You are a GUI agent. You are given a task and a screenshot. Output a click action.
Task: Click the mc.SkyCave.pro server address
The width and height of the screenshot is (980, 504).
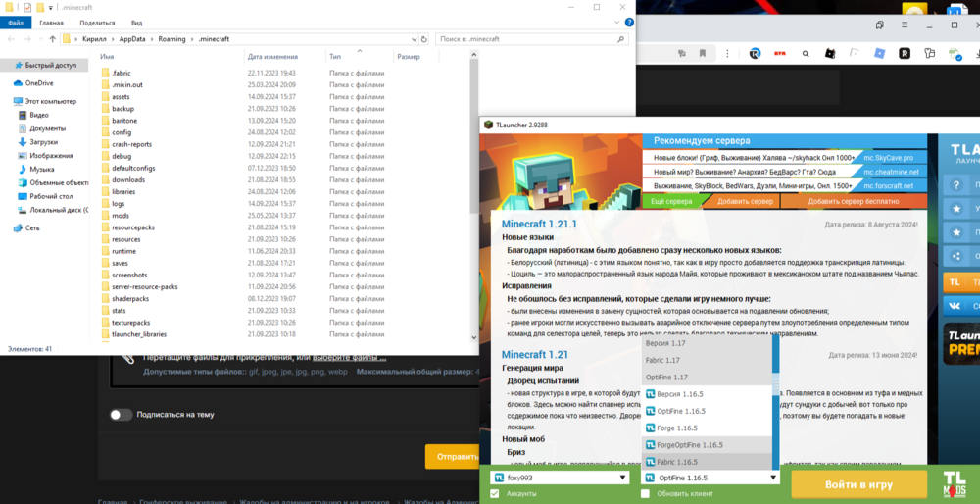[888, 158]
